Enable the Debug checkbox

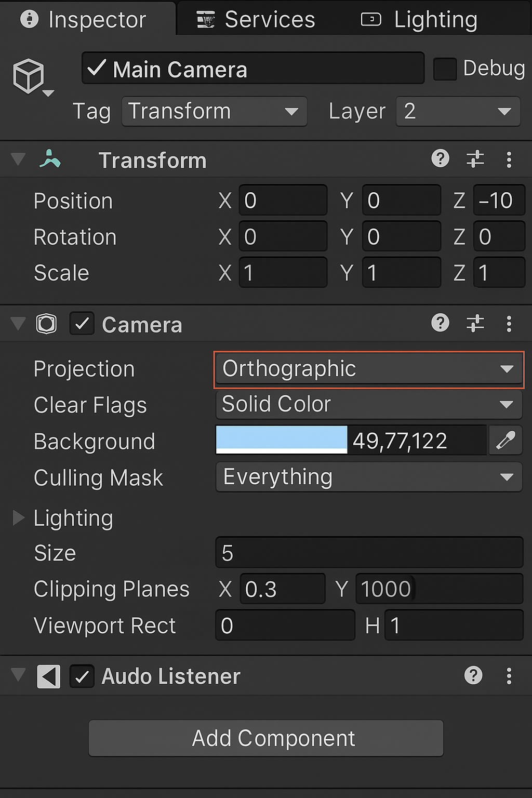pos(445,69)
